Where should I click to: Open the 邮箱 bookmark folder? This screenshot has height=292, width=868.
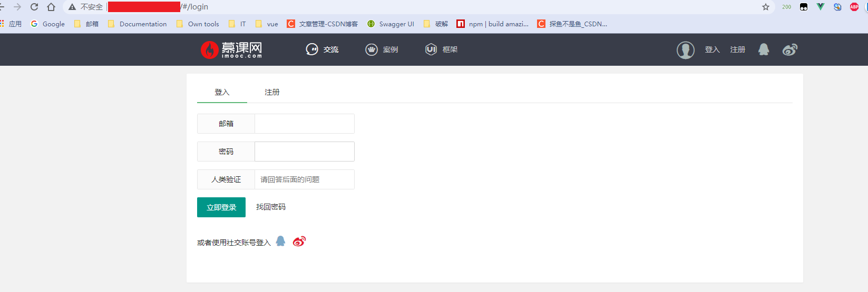[86, 24]
